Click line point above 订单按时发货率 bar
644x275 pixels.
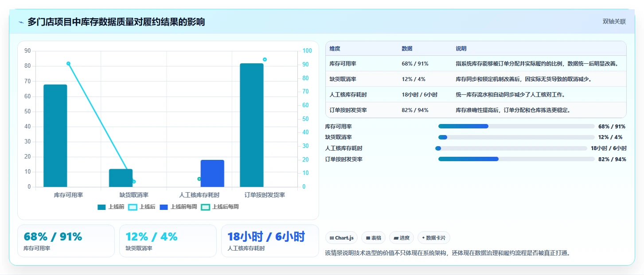265,59
